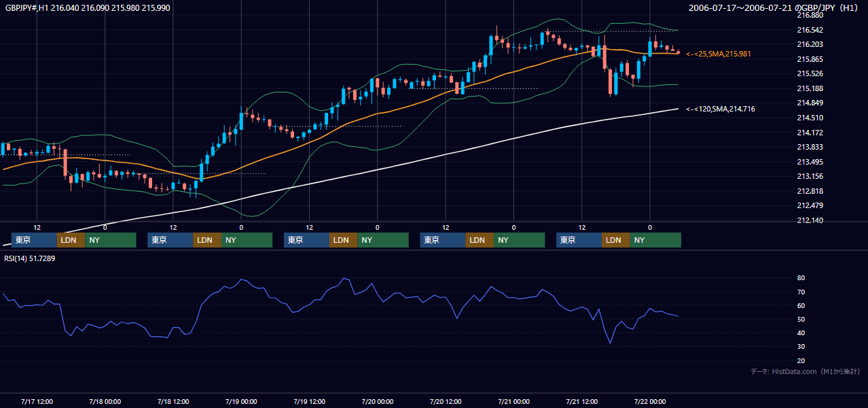Click the HistData.com data source credit
This screenshot has width=868, height=408.
coord(806,371)
